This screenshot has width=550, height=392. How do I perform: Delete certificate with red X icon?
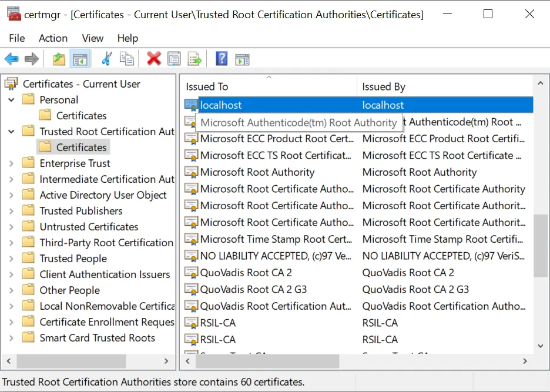[x=154, y=59]
